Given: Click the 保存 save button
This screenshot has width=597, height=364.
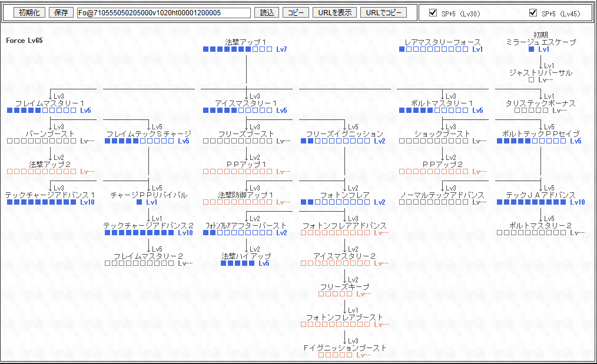Looking at the screenshot, I should (61, 12).
